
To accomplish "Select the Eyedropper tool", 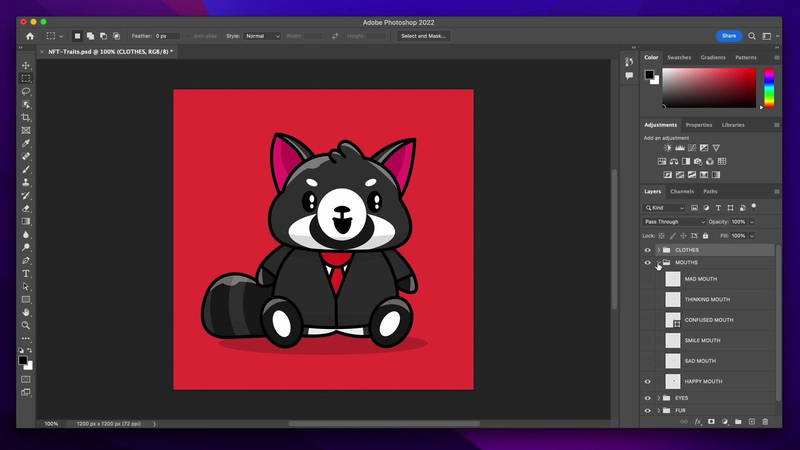I will 26,143.
